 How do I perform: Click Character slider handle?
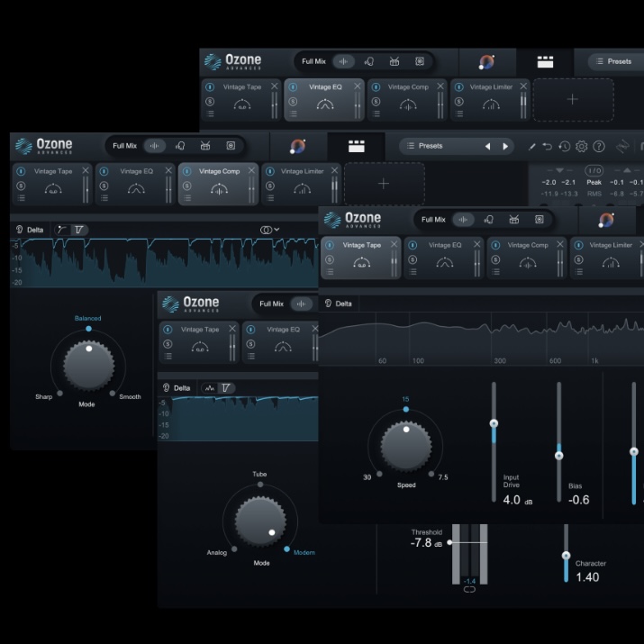[x=566, y=556]
